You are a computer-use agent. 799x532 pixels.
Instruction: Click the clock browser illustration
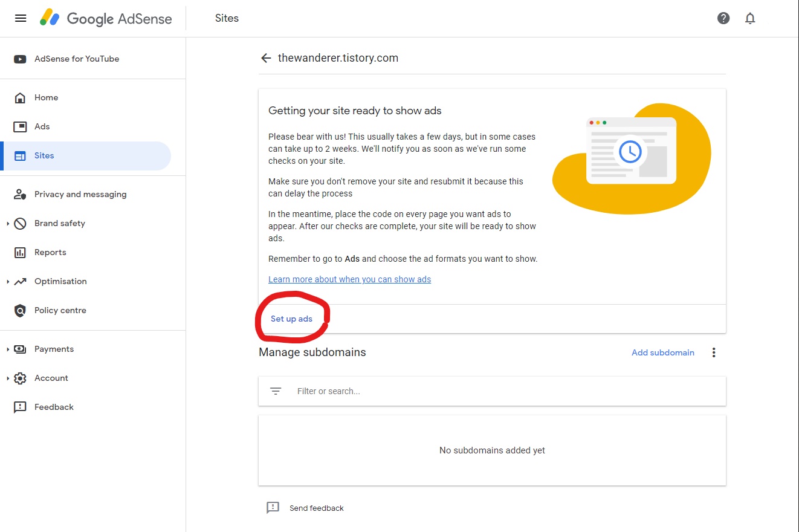pyautogui.click(x=631, y=158)
